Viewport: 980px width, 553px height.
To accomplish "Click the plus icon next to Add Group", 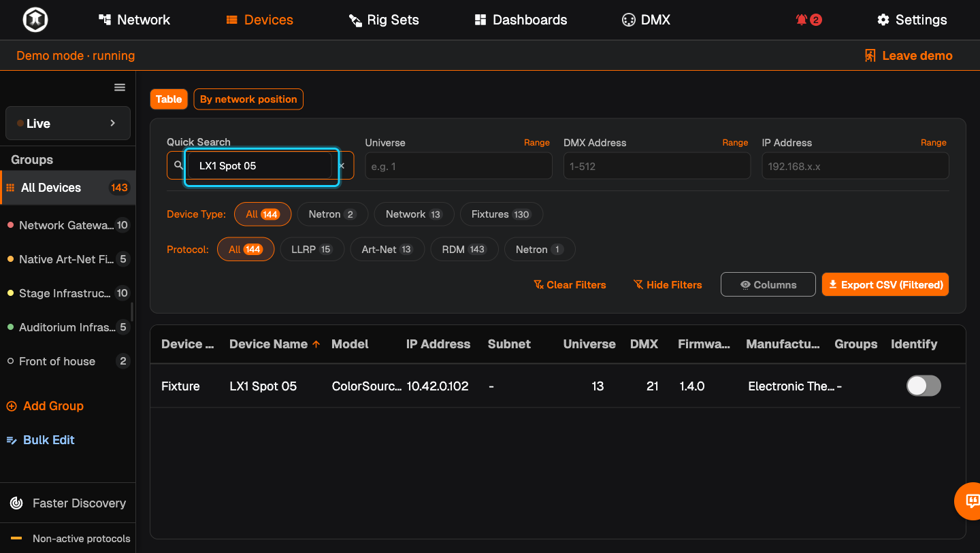I will [12, 406].
